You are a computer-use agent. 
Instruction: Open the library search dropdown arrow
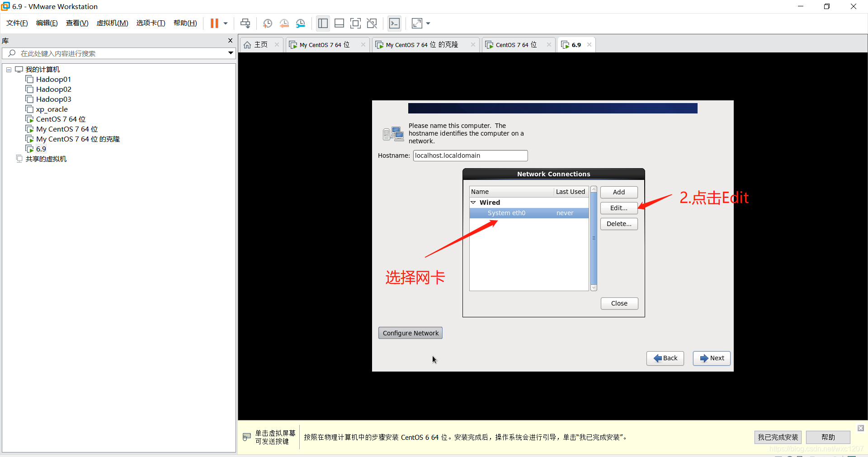tap(231, 53)
